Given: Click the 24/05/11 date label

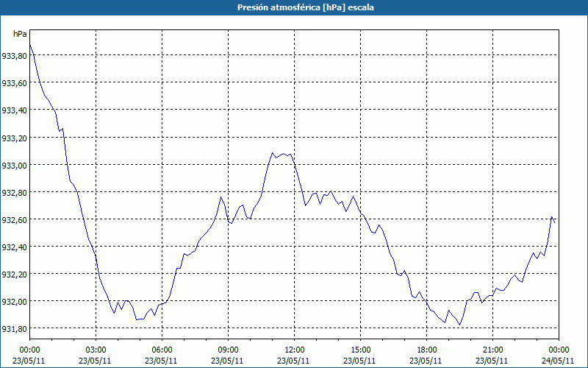Looking at the screenshot, I should coord(558,361).
